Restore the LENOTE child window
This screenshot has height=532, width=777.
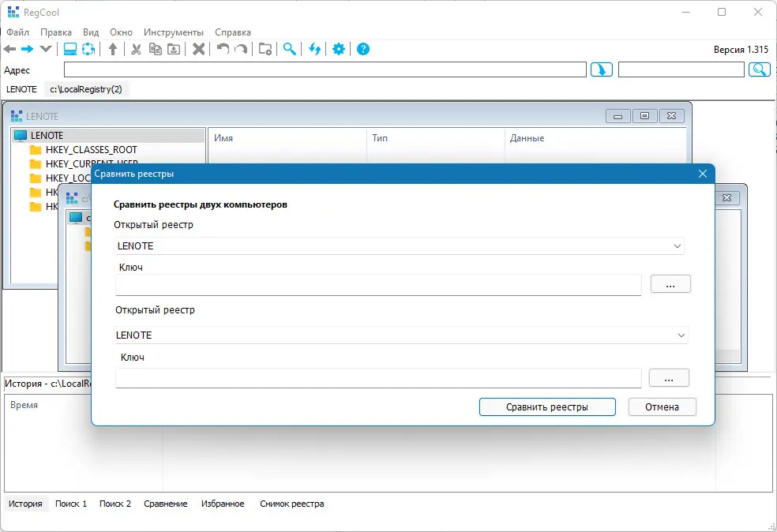tap(644, 116)
